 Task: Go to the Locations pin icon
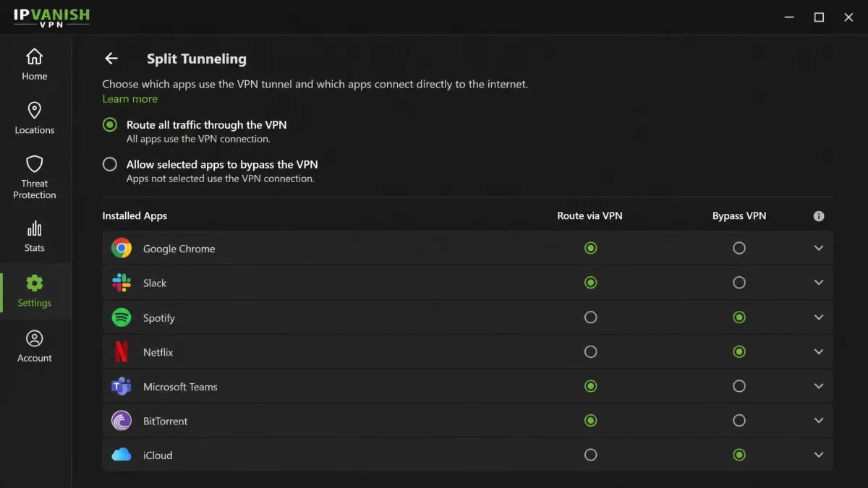[35, 110]
